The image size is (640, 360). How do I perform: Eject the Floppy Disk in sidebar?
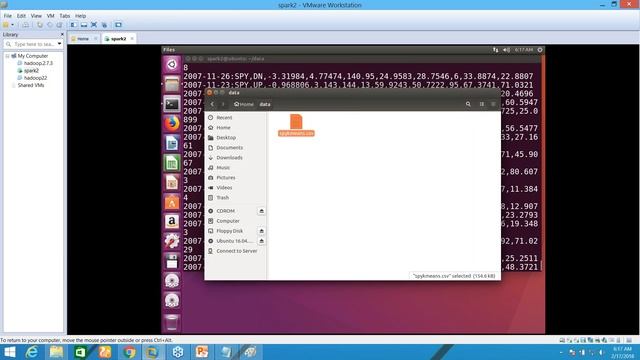point(262,231)
